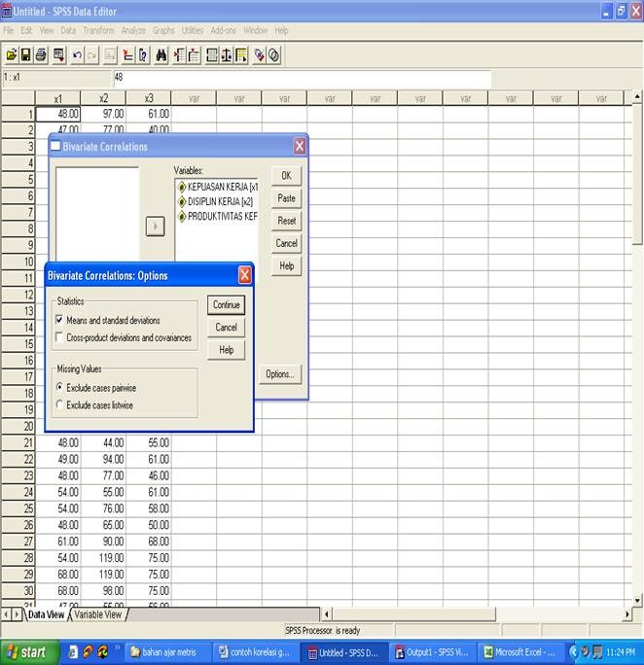Open the Data menu

click(x=68, y=30)
